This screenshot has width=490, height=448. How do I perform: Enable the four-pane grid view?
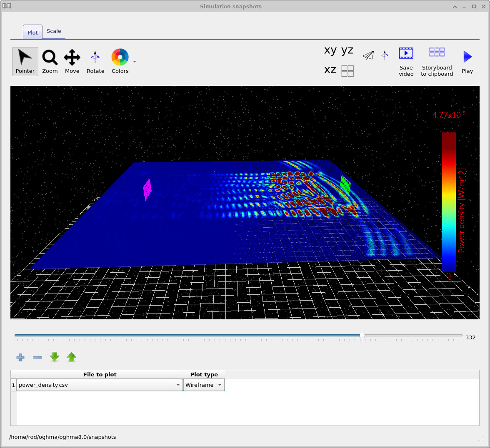coord(347,70)
